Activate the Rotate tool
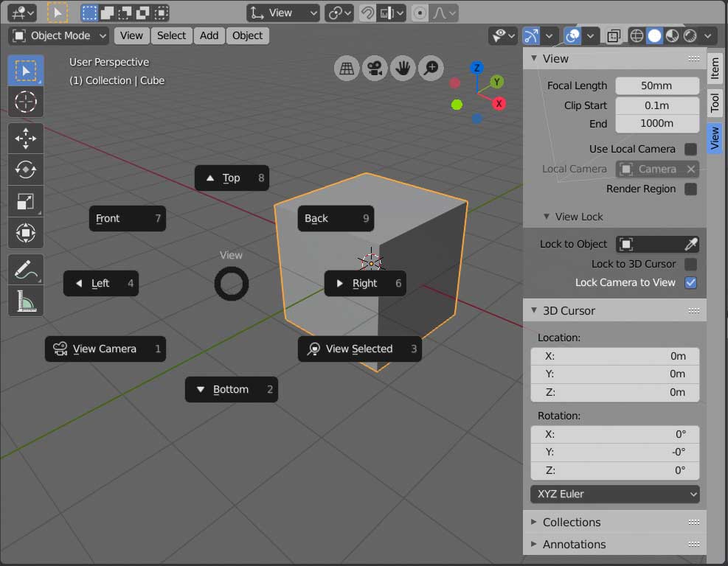This screenshot has width=728, height=566. click(26, 170)
